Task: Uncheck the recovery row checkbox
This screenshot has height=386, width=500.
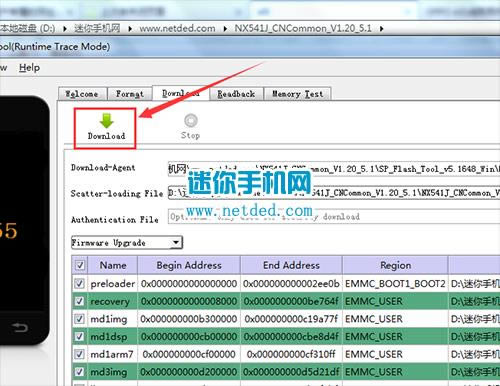Action: pyautogui.click(x=79, y=301)
